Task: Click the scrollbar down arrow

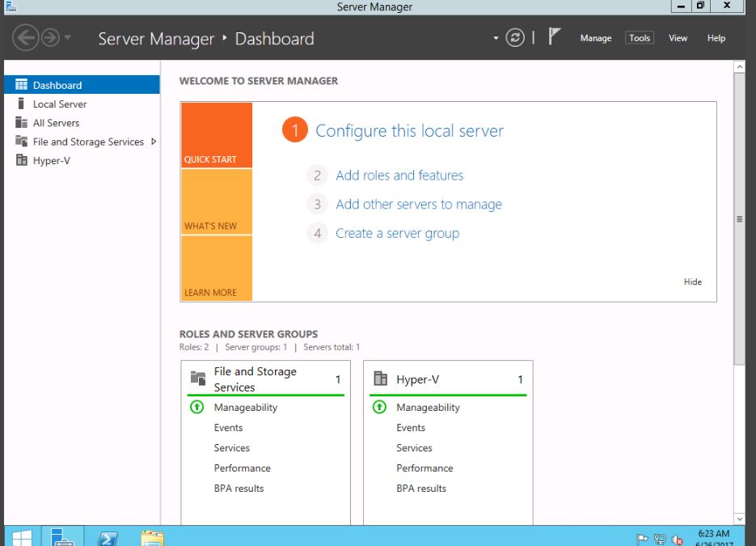Action: (x=739, y=519)
